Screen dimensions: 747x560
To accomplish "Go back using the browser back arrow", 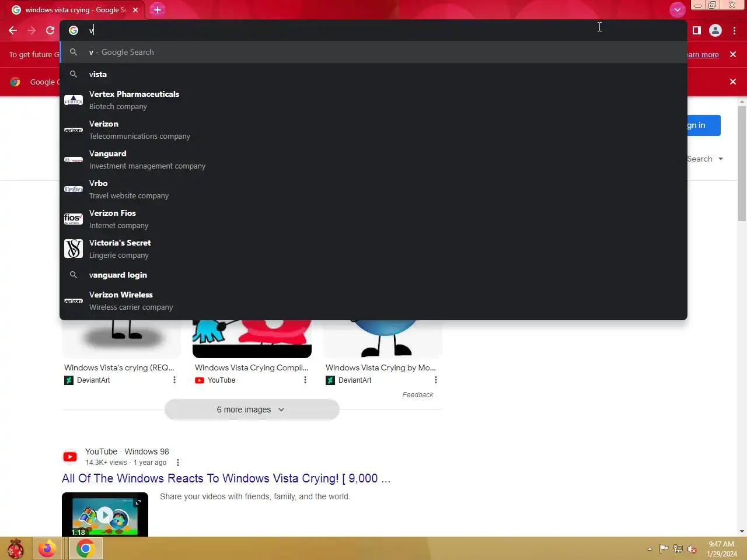I will pyautogui.click(x=13, y=30).
